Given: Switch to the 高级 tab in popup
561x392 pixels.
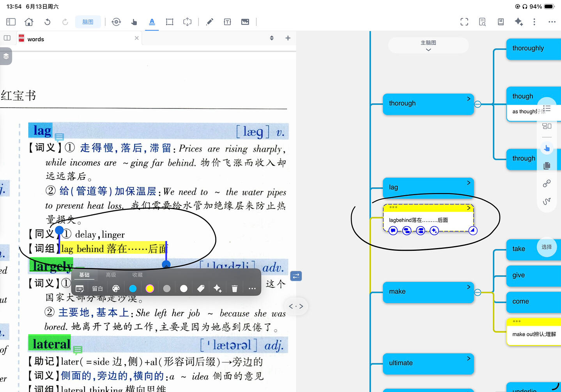Looking at the screenshot, I should point(111,275).
